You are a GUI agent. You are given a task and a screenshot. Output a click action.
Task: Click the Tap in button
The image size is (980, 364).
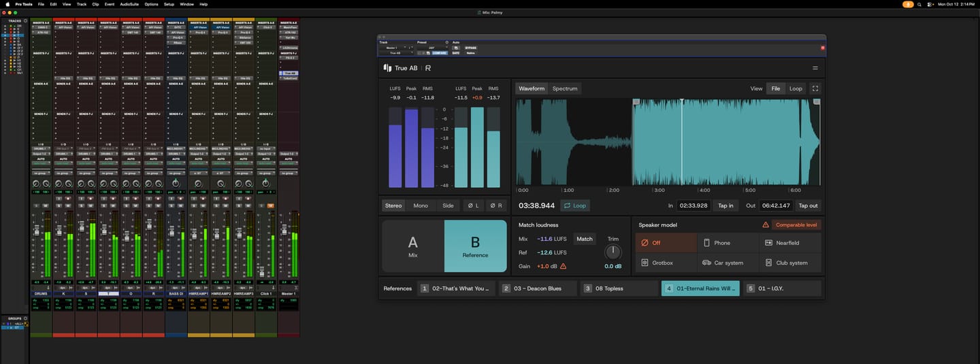click(726, 205)
